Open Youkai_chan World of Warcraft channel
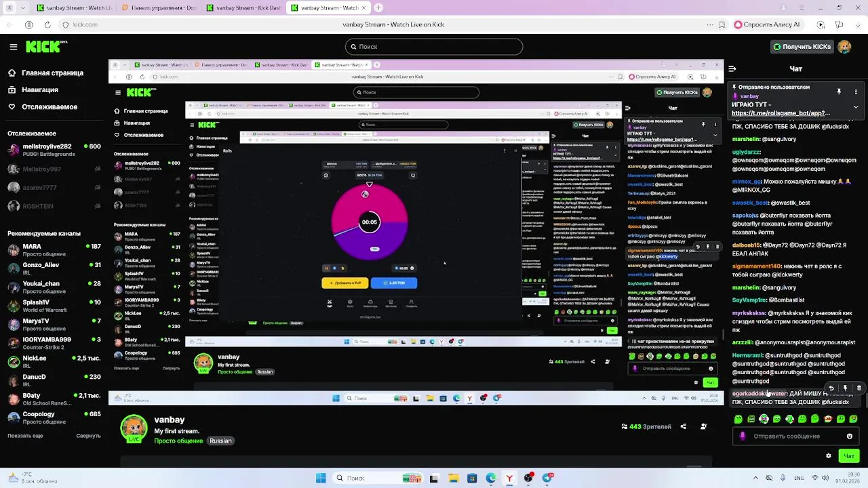This screenshot has height=488, width=868. point(54,287)
